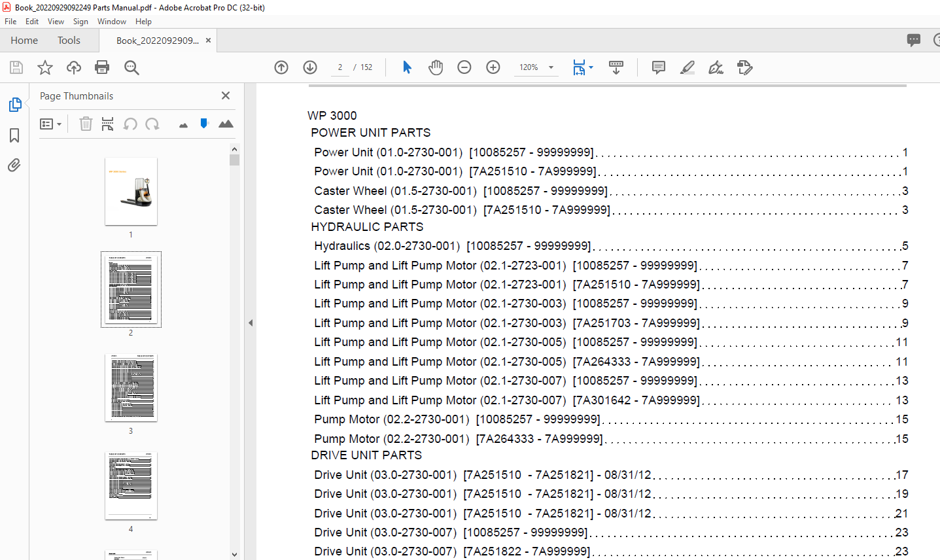Upload the file via the cloud upload icon
Screen dimensions: 940x560
(x=74, y=67)
